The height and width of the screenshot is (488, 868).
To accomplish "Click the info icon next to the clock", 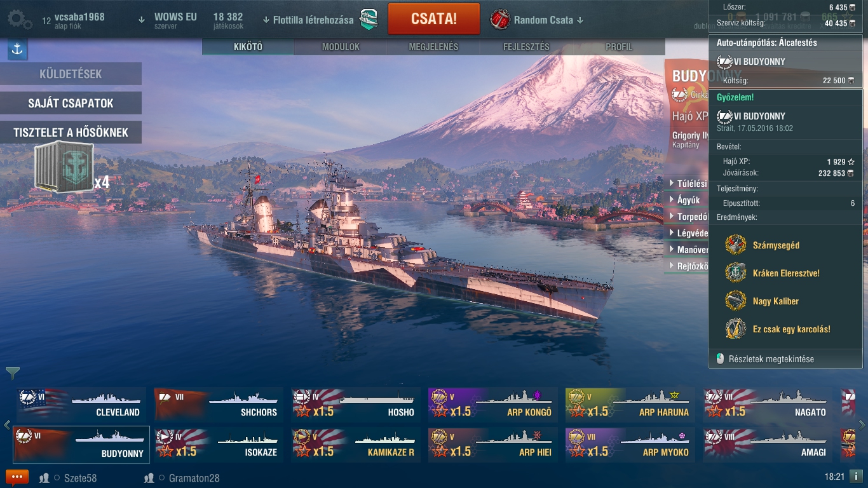I will (856, 476).
